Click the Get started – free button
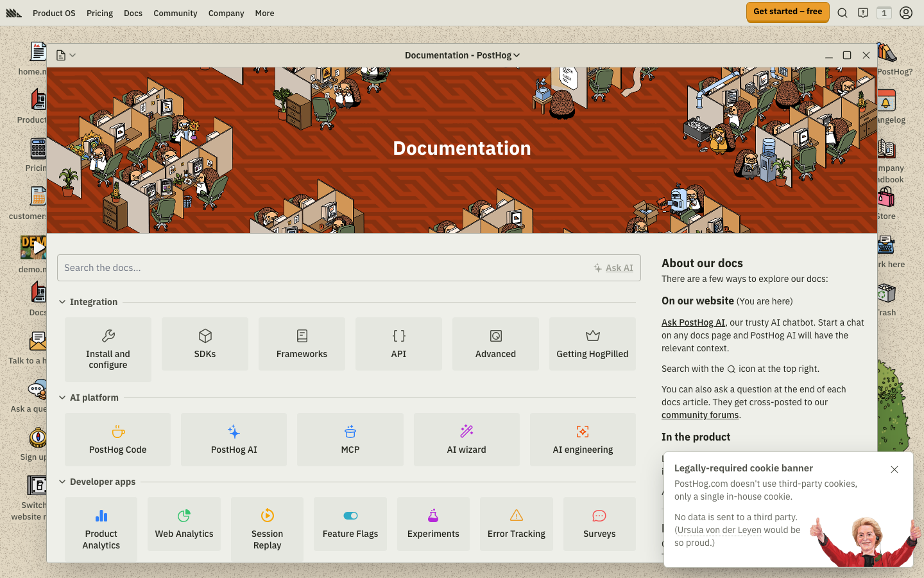924x578 pixels. coord(787,12)
